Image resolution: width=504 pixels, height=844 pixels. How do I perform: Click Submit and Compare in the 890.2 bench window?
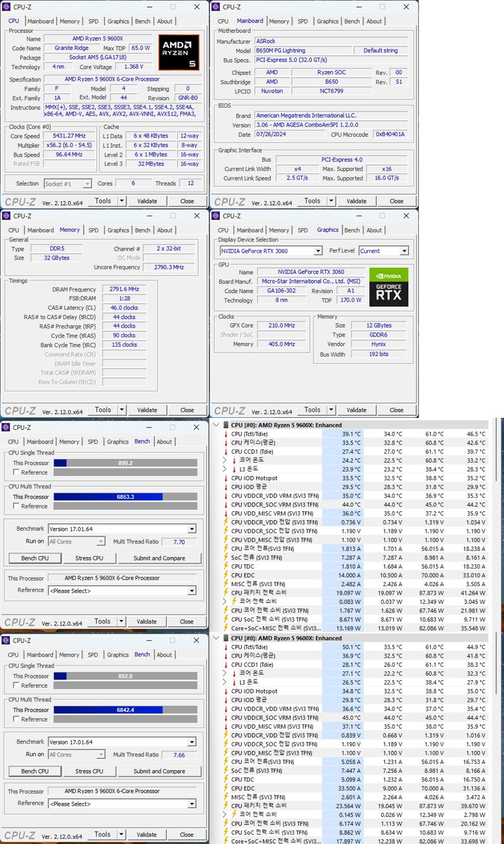(159, 558)
